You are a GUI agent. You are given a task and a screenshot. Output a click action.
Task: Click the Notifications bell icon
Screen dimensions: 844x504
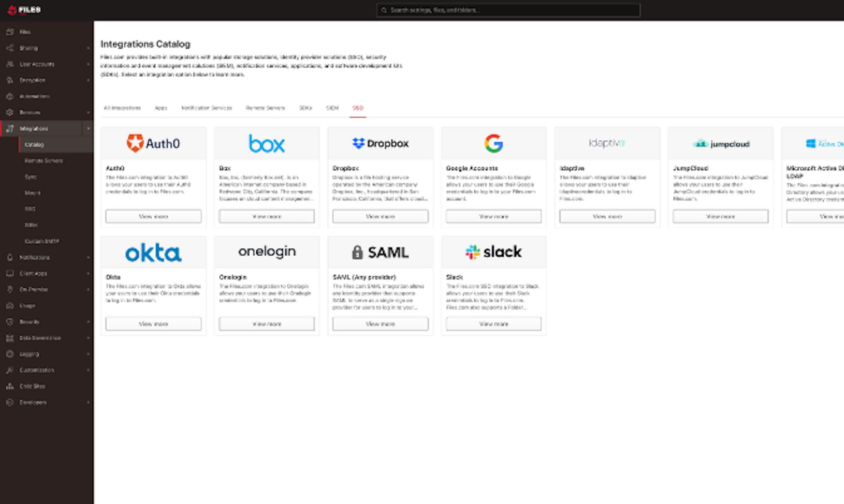coord(10,257)
